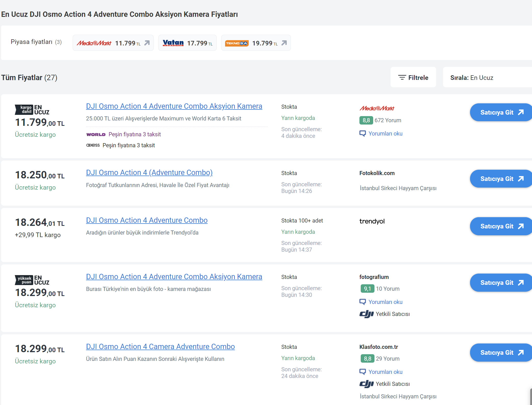
Task: Go to seller for Klasfoto 18.299 TL offer
Action: click(501, 352)
